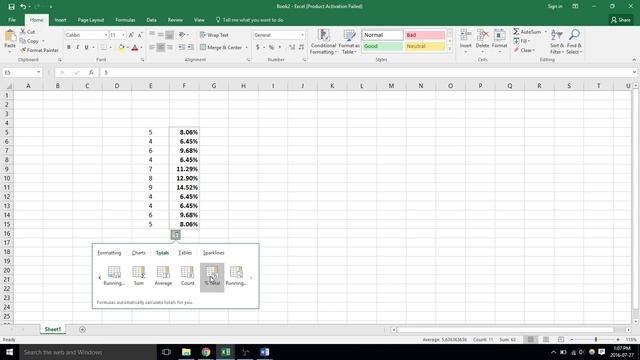Apply the Neutral cell style
This screenshot has height=360, width=640.
pyautogui.click(x=425, y=46)
